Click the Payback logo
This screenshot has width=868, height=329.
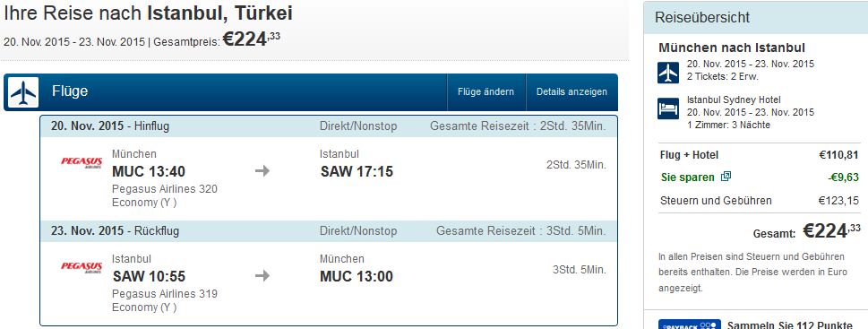pyautogui.click(x=689, y=324)
